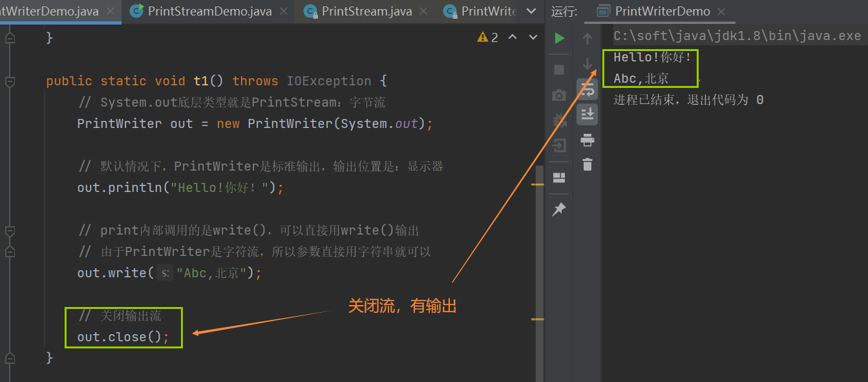Click the '运行:' run panel label
868x382 pixels.
tap(564, 11)
